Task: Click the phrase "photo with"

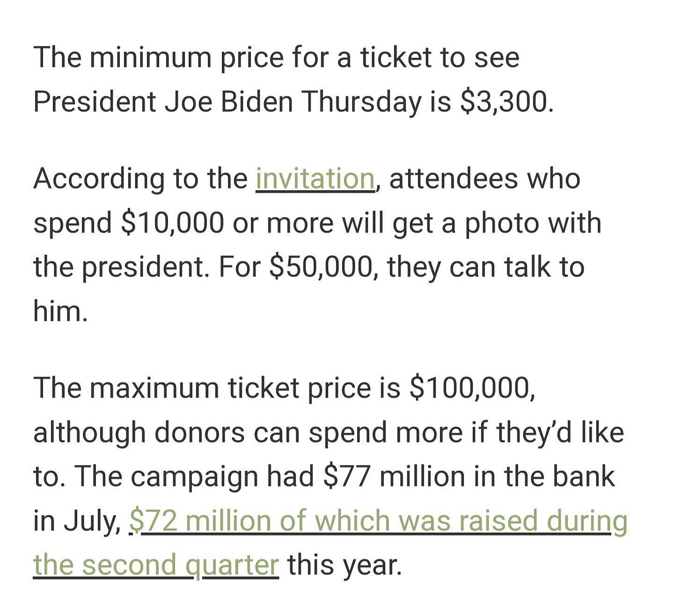Action: point(532,223)
